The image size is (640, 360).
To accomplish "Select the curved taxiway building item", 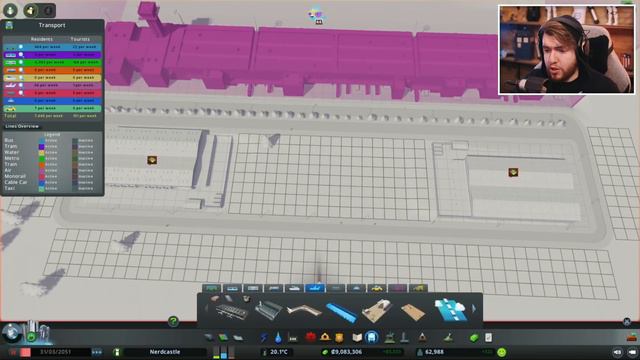I will coord(304,310).
